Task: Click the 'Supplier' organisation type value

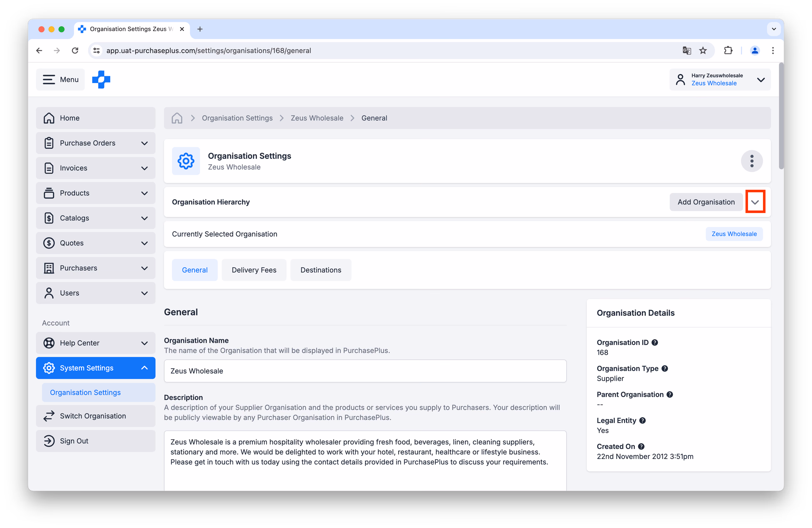Action: [x=610, y=379]
